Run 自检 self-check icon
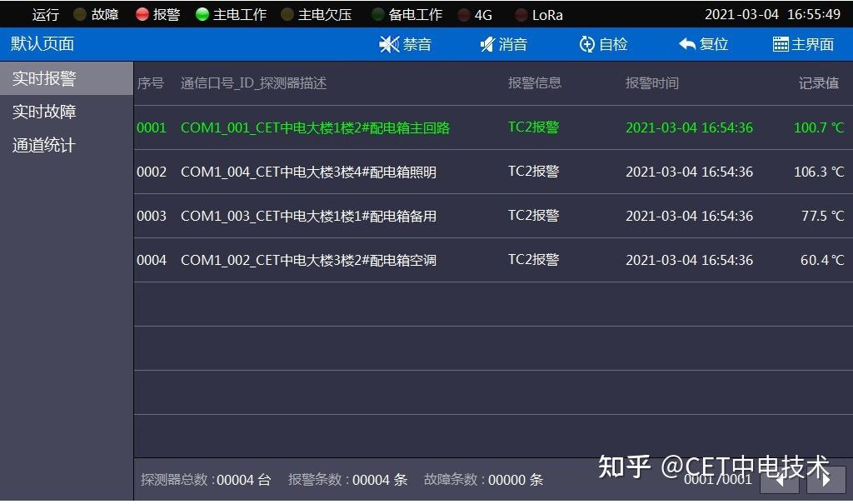 coord(587,45)
